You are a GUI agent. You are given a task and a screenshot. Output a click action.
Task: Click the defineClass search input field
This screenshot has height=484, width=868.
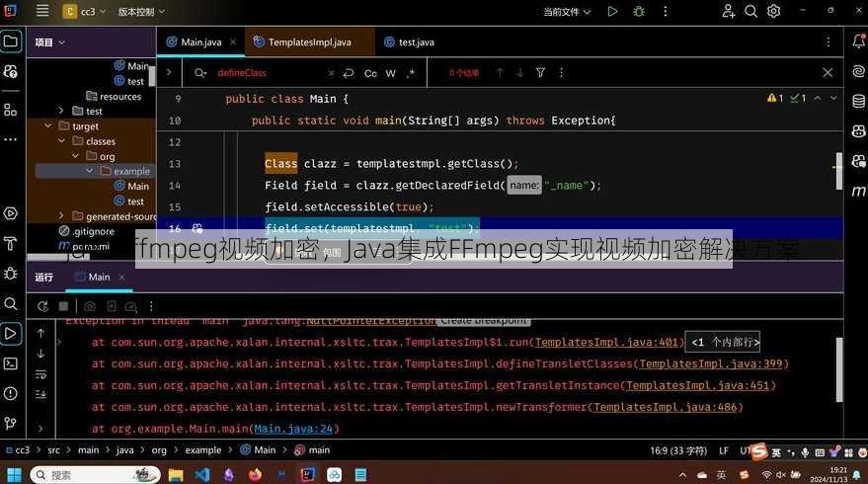271,73
